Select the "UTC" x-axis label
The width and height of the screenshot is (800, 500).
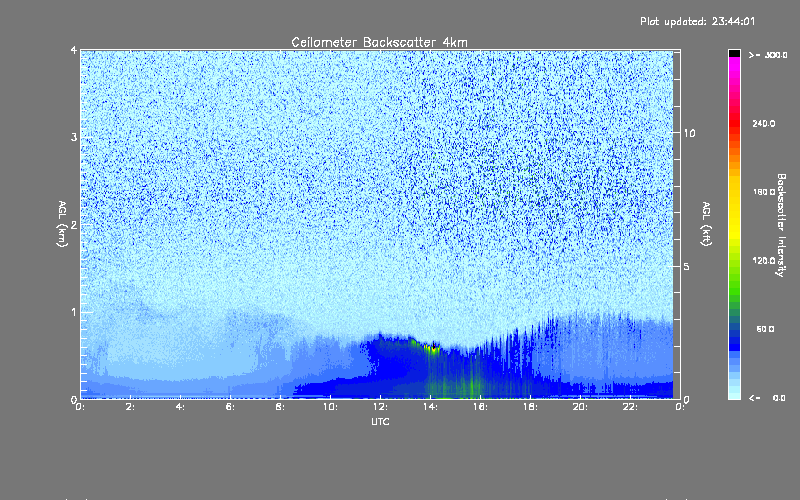point(380,421)
